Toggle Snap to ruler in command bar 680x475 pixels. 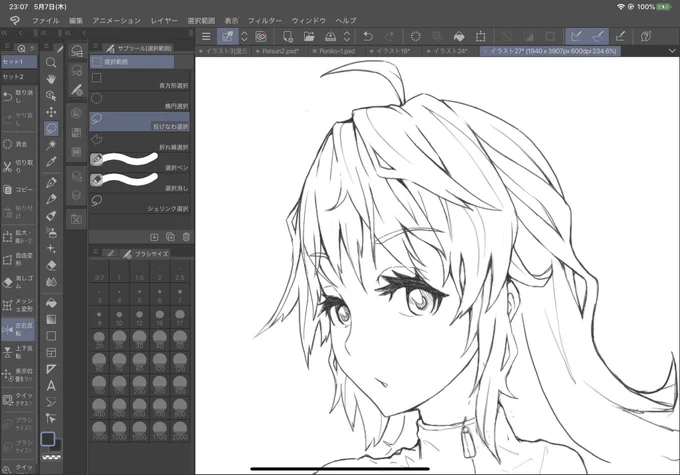(x=576, y=37)
